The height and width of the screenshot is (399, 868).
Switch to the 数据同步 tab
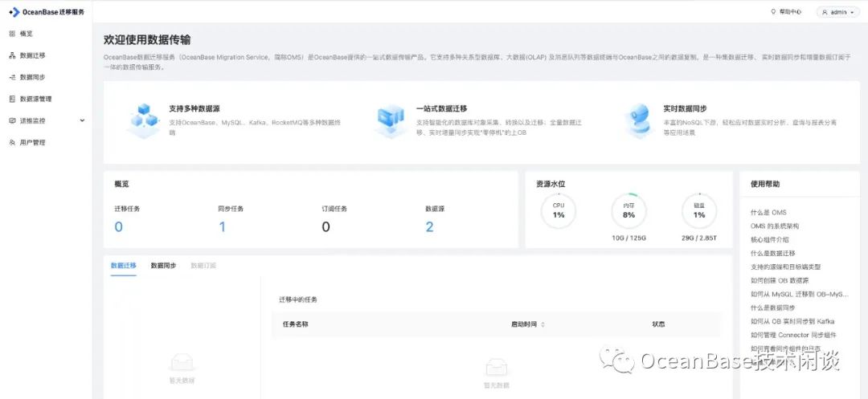pyautogui.click(x=163, y=266)
